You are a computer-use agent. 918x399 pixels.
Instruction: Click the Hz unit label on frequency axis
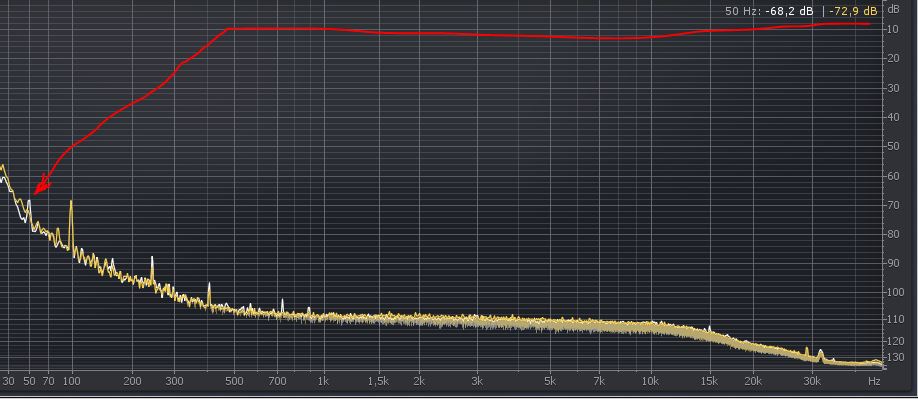pos(875,381)
